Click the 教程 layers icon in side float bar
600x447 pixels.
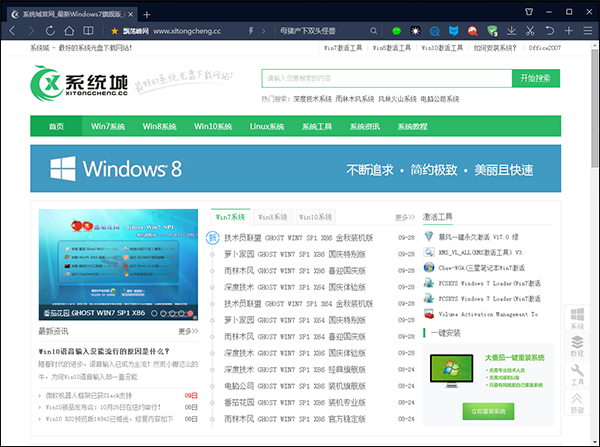577,346
